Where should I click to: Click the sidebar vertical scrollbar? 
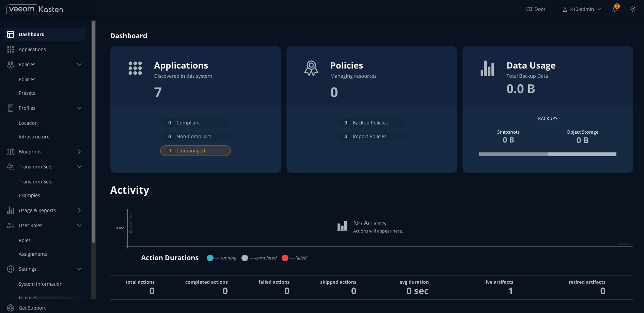pos(94,131)
